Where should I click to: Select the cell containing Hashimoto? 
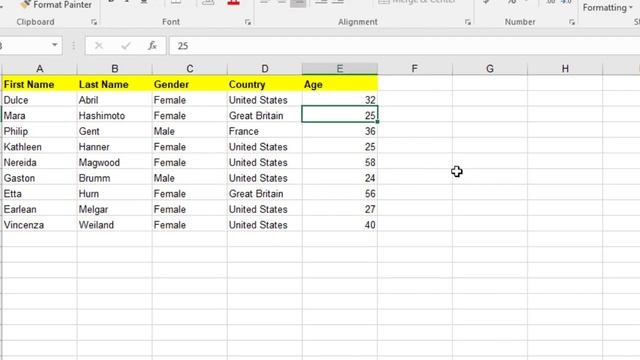[x=115, y=116]
